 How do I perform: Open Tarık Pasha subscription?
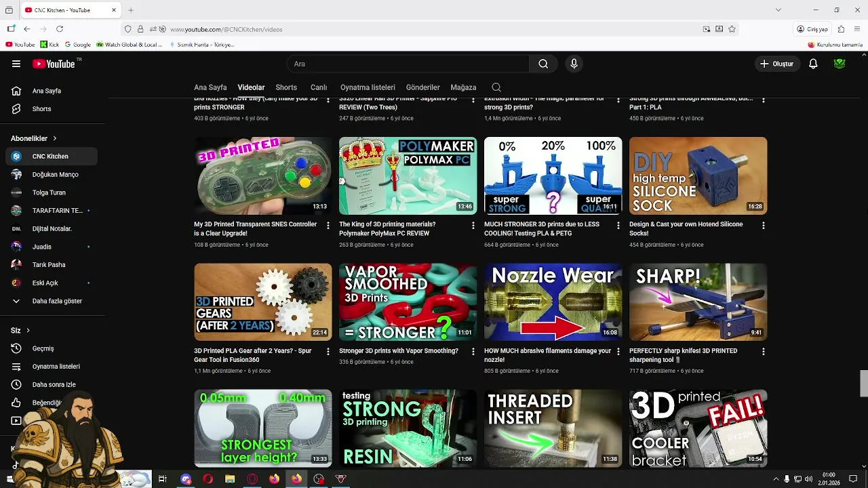coord(52,265)
